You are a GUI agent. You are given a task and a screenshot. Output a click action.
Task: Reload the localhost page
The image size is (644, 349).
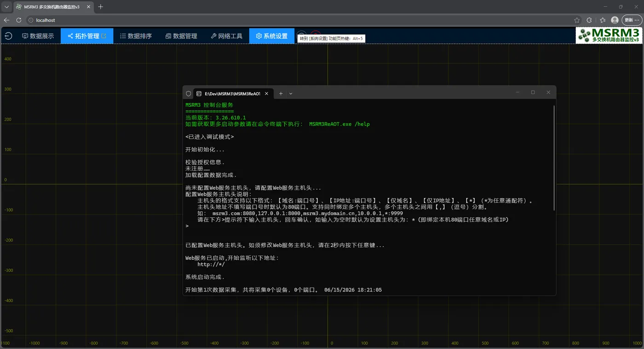19,20
